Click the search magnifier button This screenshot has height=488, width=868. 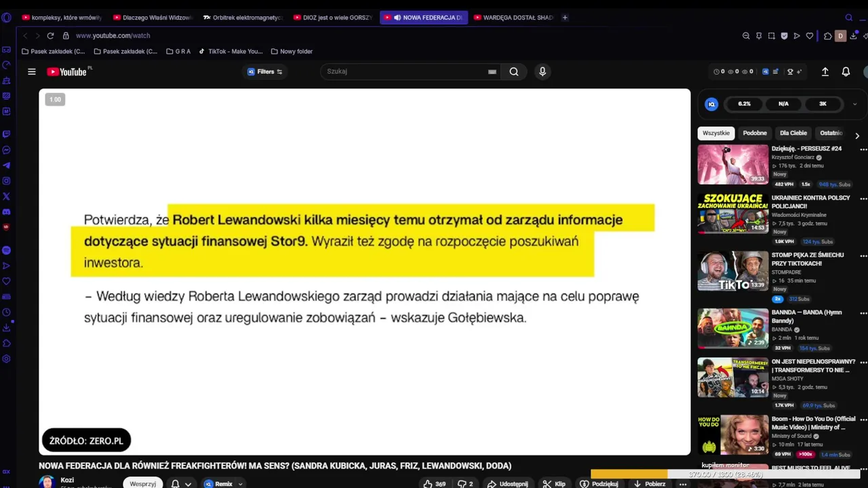(x=514, y=72)
